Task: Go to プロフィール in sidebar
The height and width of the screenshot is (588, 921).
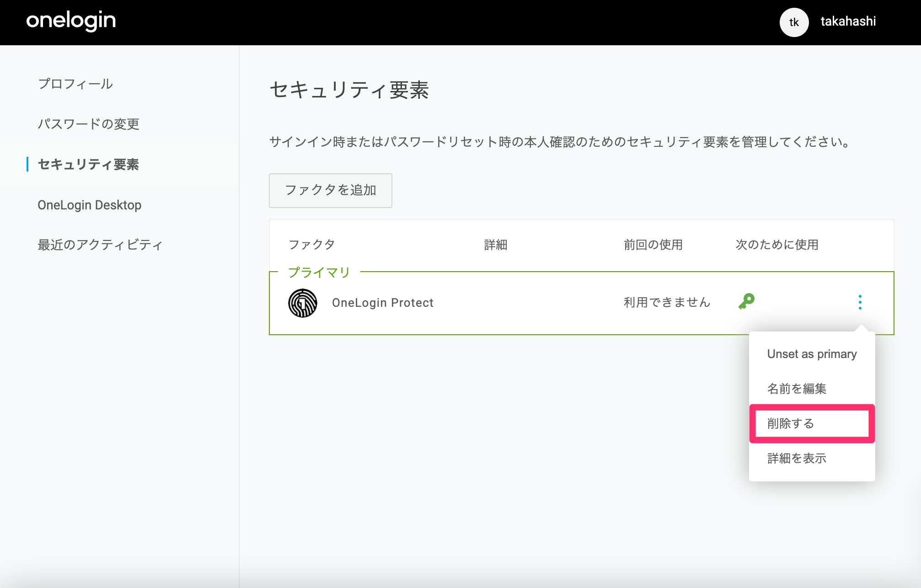Action: (x=75, y=84)
